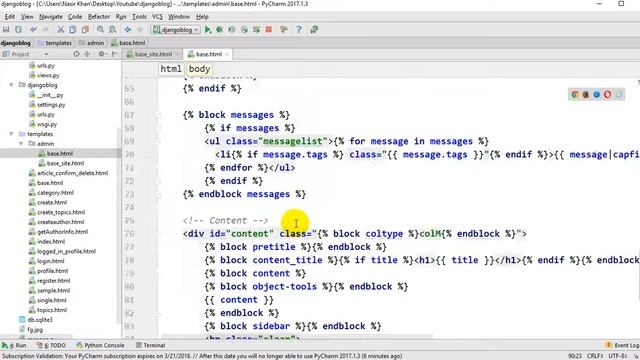The height and width of the screenshot is (360, 640).
Task: Open the VCS menu
Action: coord(157,17)
